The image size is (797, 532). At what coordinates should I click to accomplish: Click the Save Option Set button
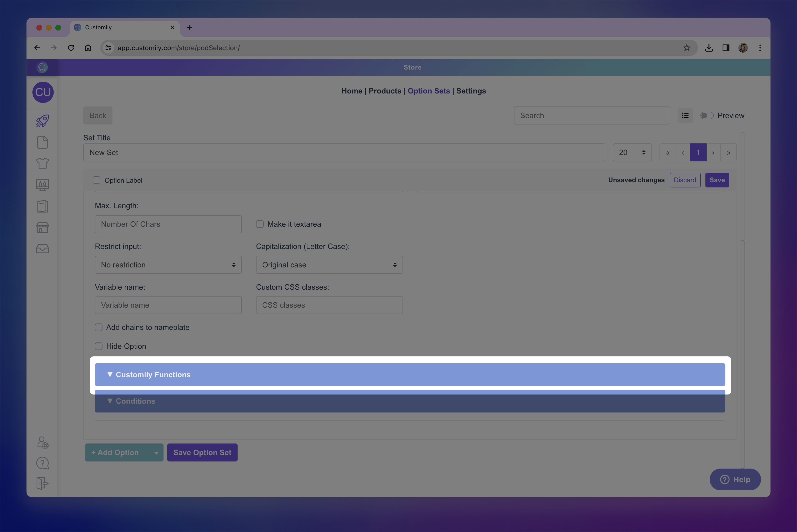point(202,453)
